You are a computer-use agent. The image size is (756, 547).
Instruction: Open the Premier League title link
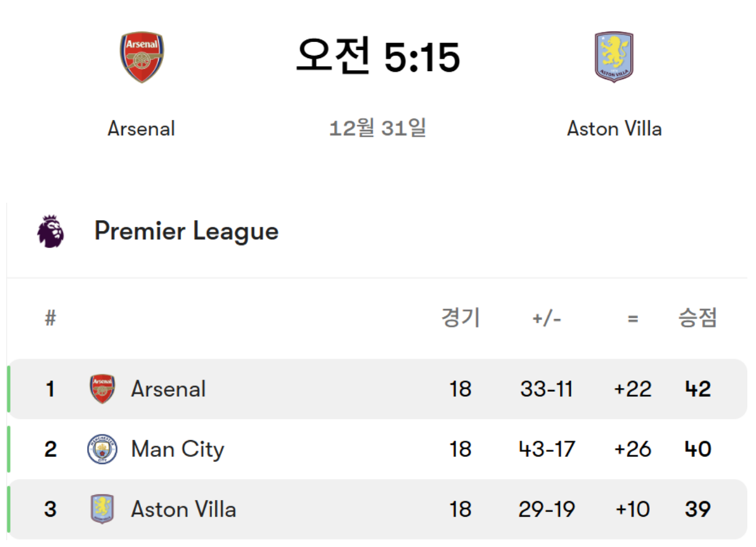pos(186,231)
